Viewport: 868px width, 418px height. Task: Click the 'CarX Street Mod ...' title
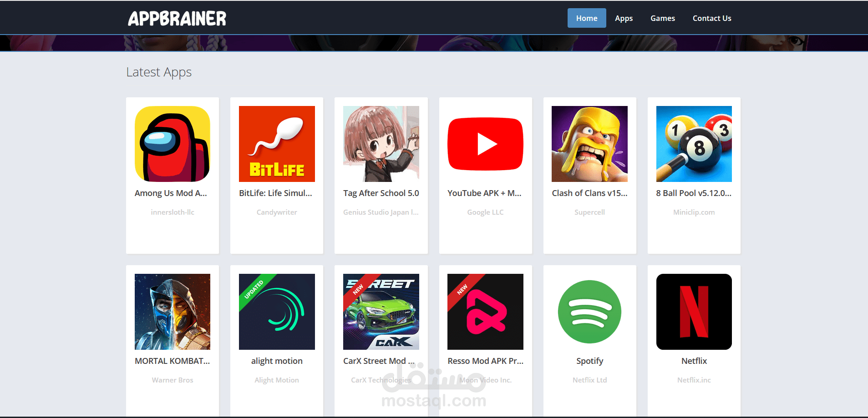tap(379, 361)
